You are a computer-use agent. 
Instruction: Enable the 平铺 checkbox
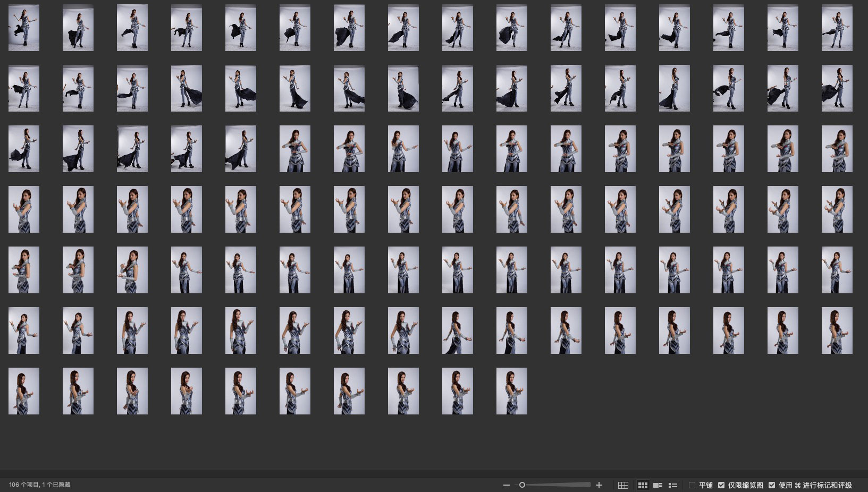coord(692,485)
